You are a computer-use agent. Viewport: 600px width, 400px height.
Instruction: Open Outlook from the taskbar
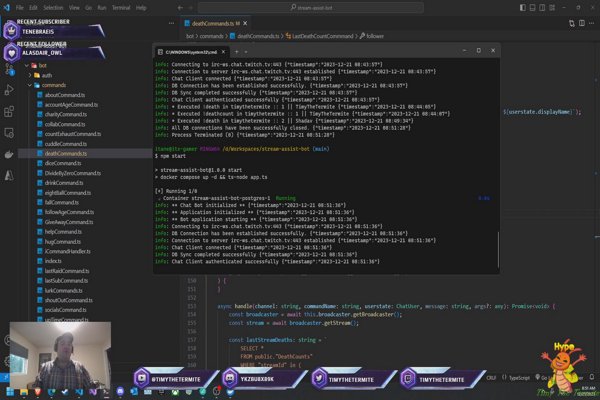(134, 392)
